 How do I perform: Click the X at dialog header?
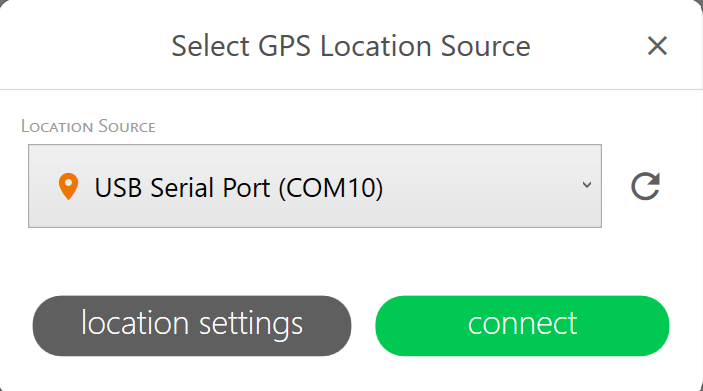coord(657,46)
